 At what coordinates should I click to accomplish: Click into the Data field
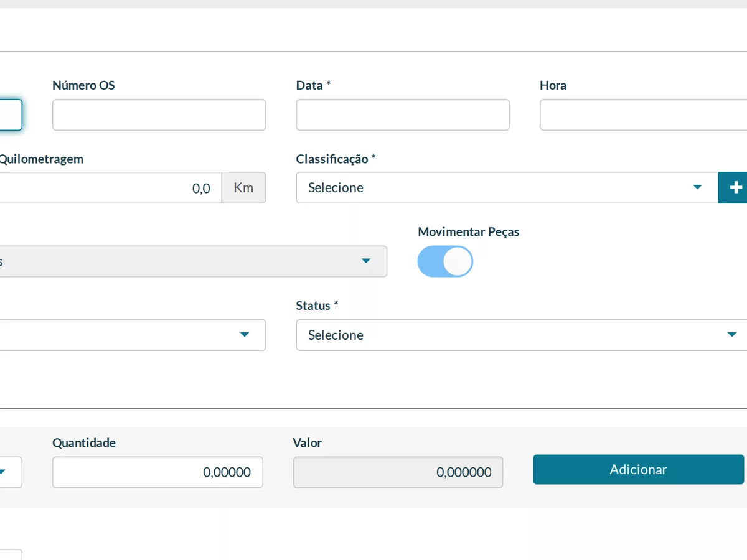pos(403,115)
